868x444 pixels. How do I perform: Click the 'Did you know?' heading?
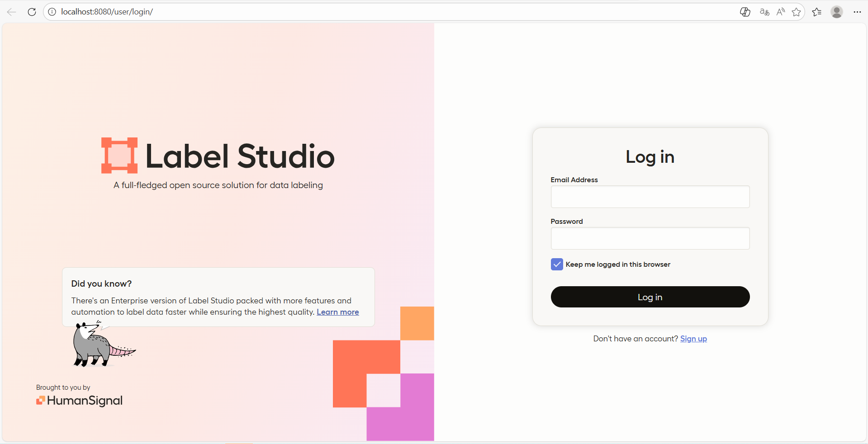(101, 283)
